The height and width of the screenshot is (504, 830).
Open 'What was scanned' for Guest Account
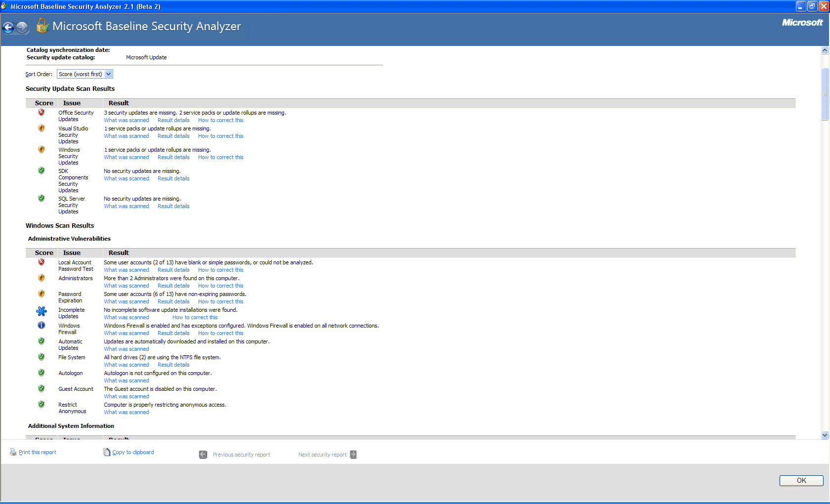[126, 396]
